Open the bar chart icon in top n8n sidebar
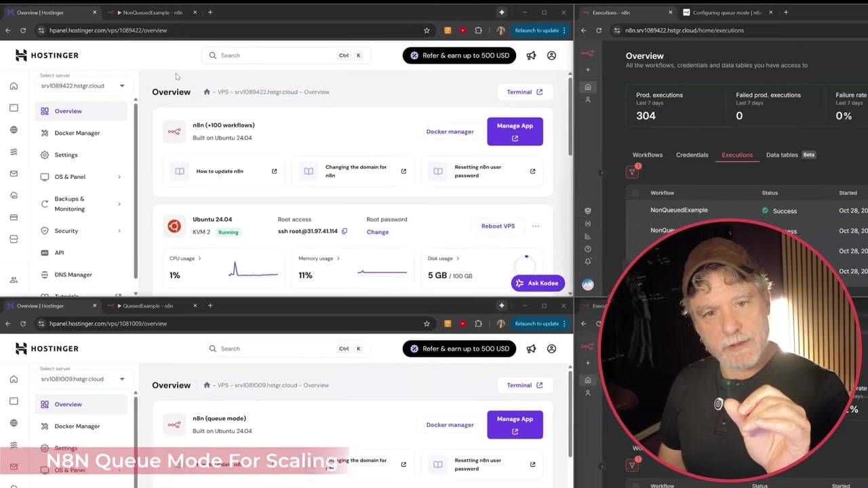The width and height of the screenshot is (868, 488). pos(588,237)
